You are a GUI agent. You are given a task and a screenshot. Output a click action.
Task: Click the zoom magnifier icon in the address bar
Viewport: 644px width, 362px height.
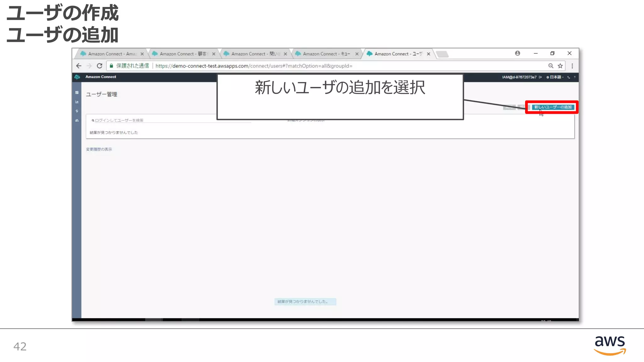[x=551, y=66]
